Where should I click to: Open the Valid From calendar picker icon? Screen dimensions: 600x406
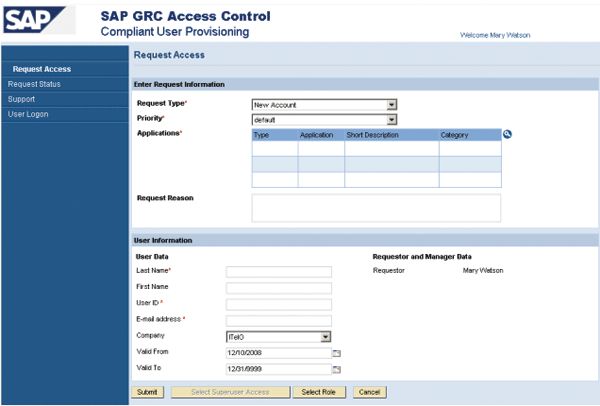pos(336,353)
